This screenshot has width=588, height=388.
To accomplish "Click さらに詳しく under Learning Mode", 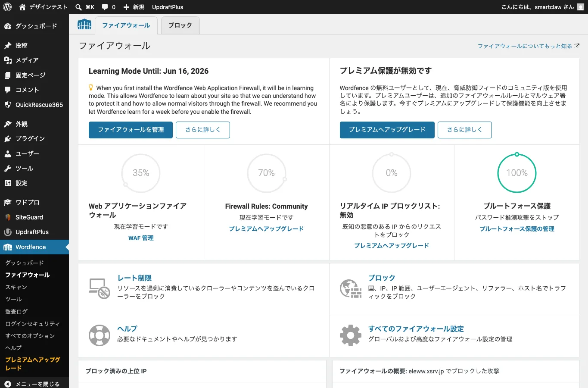I will [203, 130].
